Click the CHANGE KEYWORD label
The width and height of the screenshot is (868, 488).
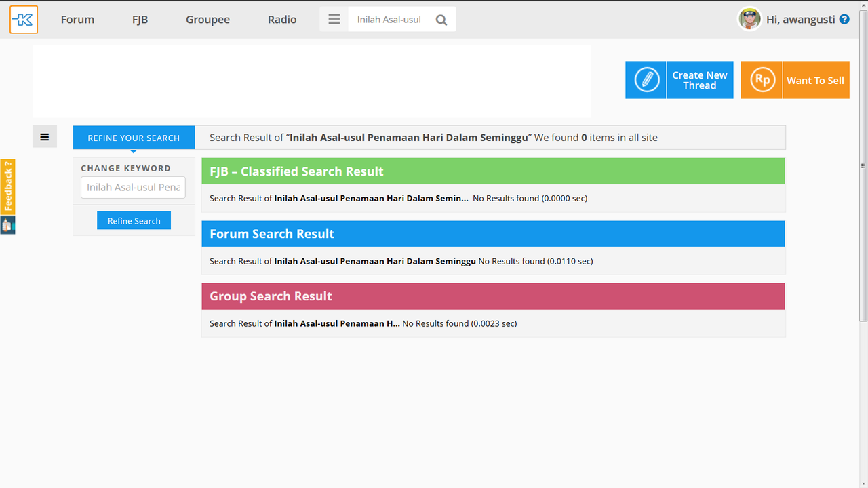point(126,168)
